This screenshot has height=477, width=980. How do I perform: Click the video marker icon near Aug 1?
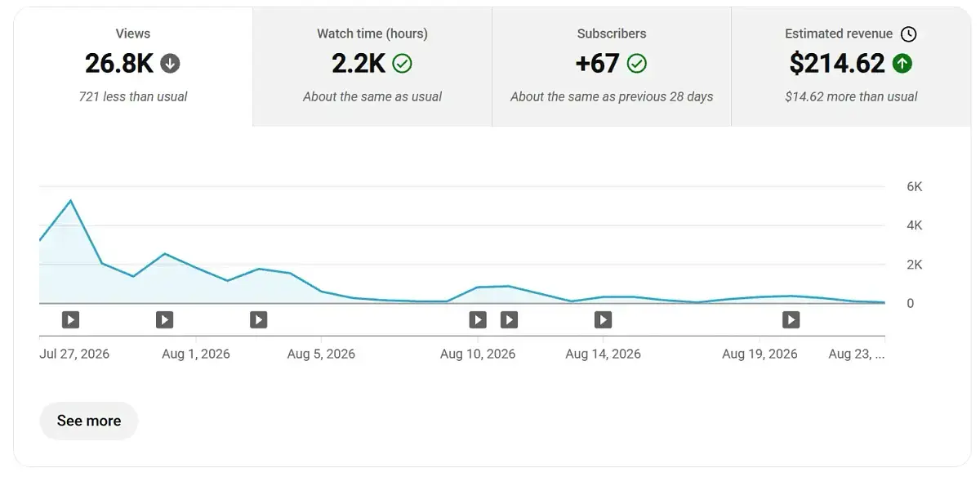[x=165, y=319]
